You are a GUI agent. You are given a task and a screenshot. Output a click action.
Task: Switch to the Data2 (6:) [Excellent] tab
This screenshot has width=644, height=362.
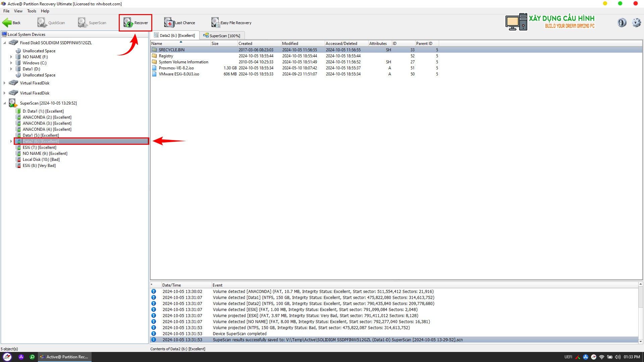(175, 35)
